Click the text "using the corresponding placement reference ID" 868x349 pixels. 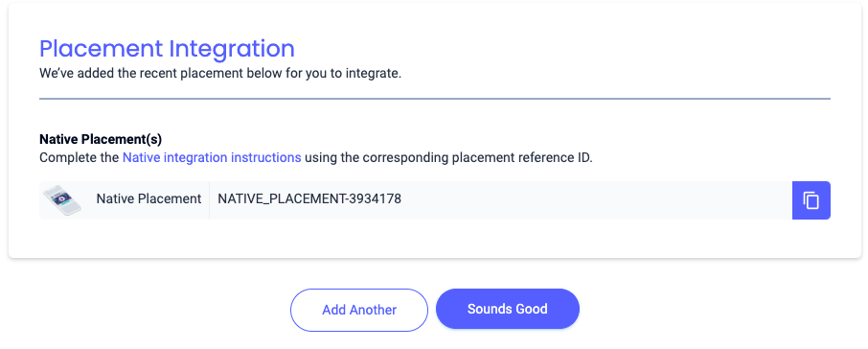coord(448,157)
